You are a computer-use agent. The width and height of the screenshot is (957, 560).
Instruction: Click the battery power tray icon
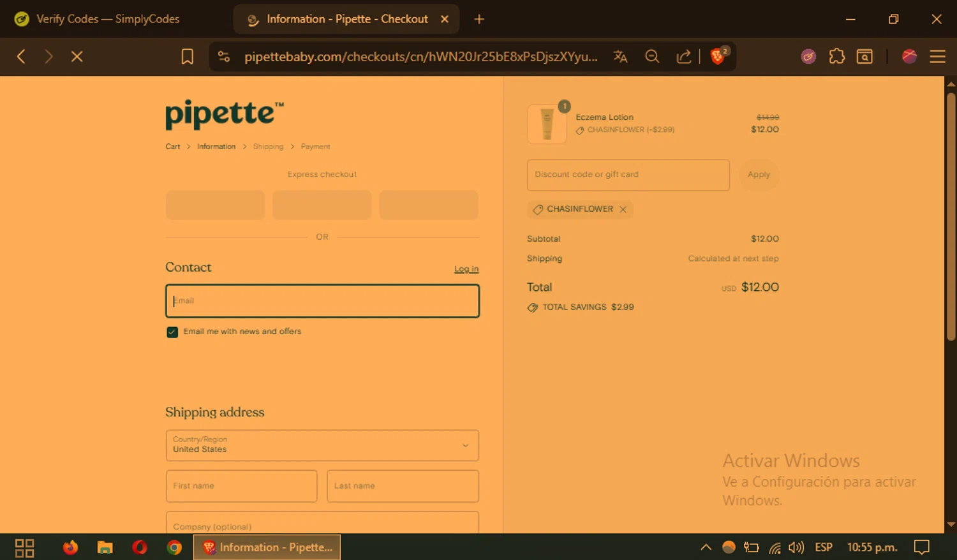tap(752, 547)
